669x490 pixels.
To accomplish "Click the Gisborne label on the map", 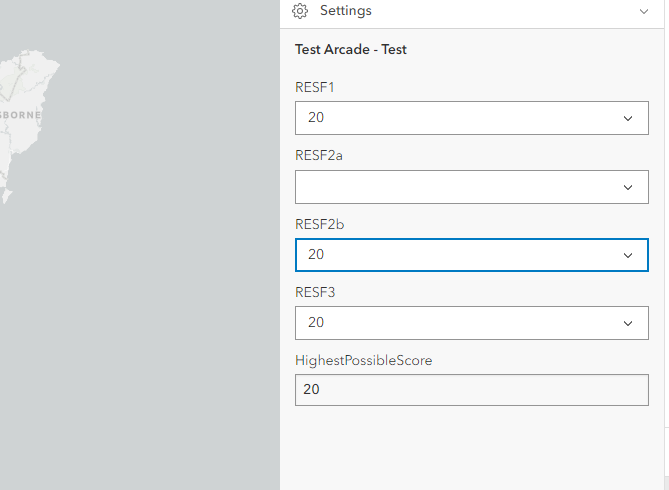I will click(20, 115).
